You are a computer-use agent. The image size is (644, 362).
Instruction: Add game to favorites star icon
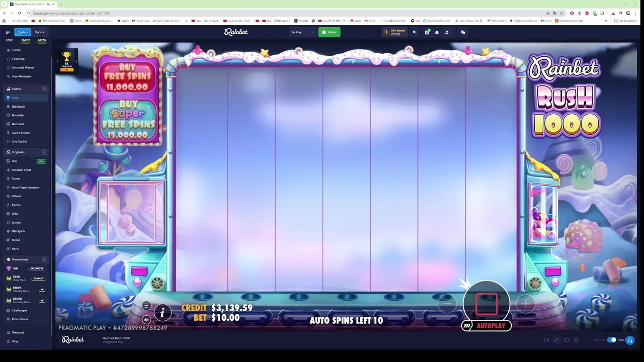tap(576, 340)
